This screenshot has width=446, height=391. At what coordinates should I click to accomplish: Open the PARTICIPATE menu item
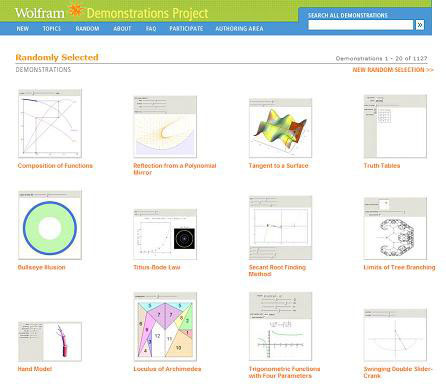pos(186,29)
